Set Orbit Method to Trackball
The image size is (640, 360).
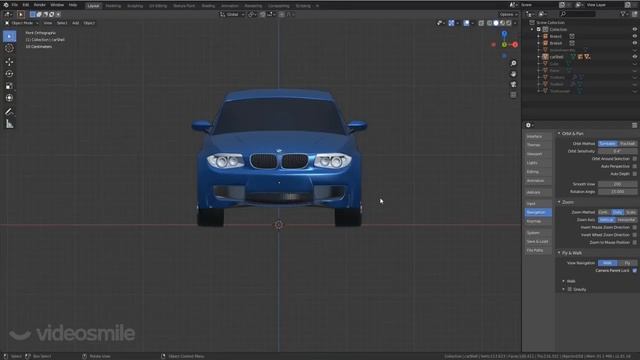[627, 144]
